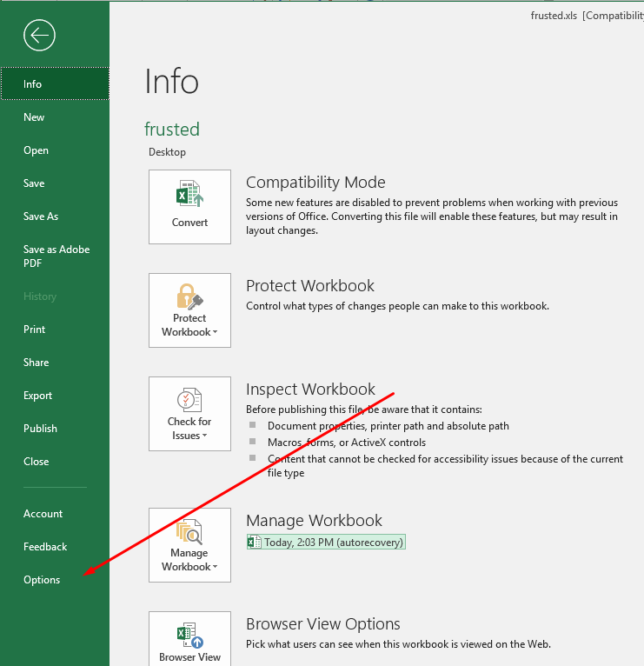
Task: Open the Print page
Action: tap(55, 330)
